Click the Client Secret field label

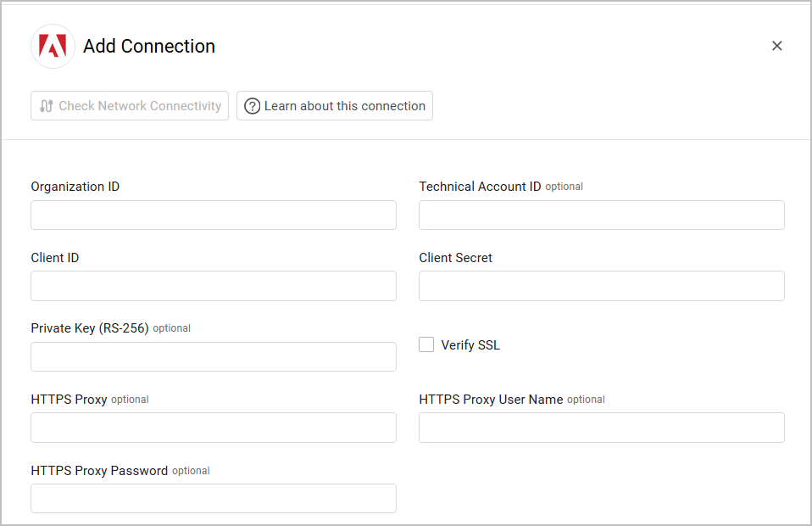click(x=455, y=258)
